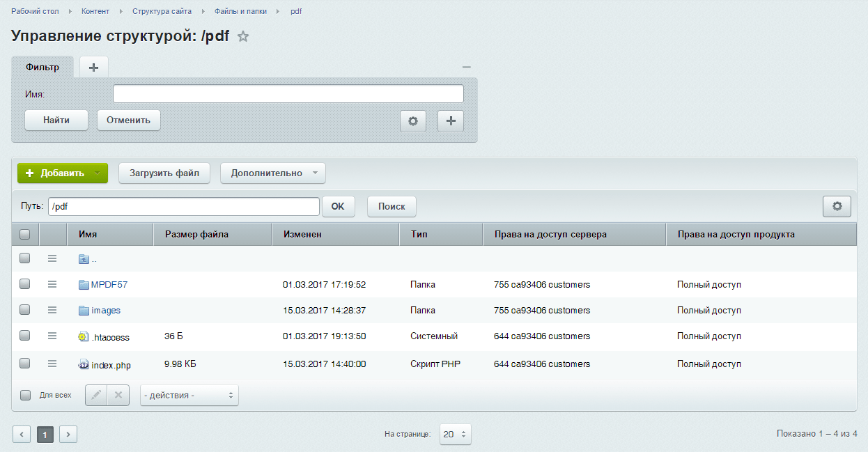Expand the green Добавить dropdown arrow
Image resolution: width=868 pixels, height=452 pixels.
click(98, 173)
